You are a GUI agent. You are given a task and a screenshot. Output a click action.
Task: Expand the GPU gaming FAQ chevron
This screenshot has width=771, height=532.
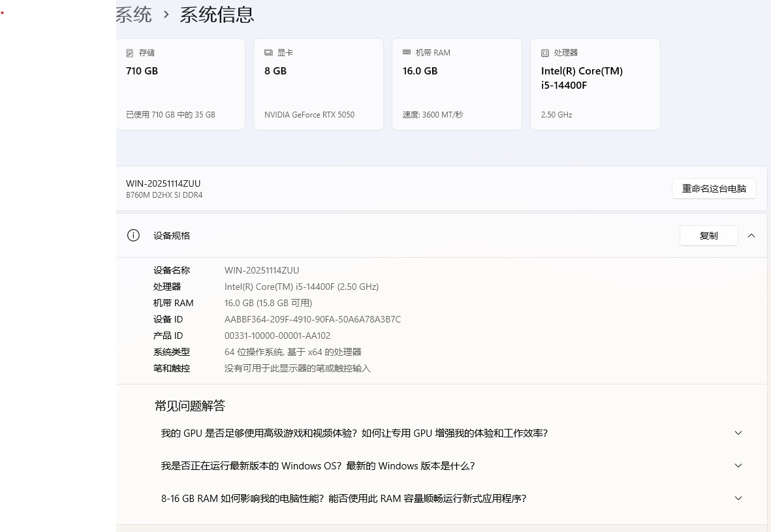click(x=738, y=433)
